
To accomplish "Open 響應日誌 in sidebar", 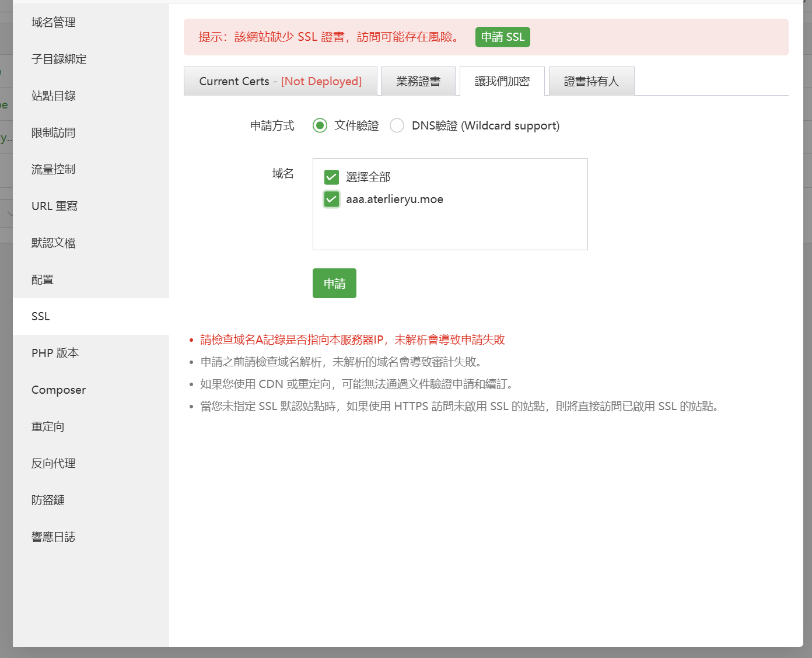I will (x=54, y=537).
